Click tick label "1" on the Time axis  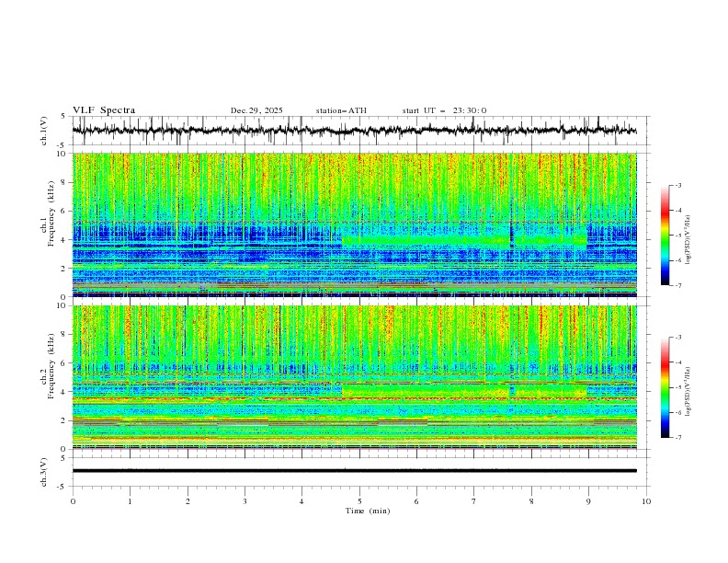click(x=130, y=501)
